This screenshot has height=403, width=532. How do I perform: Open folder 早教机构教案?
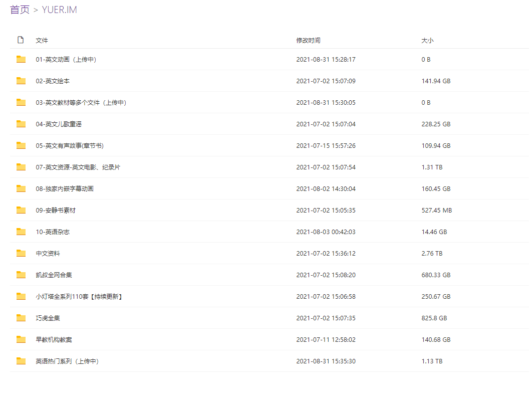tap(54, 340)
